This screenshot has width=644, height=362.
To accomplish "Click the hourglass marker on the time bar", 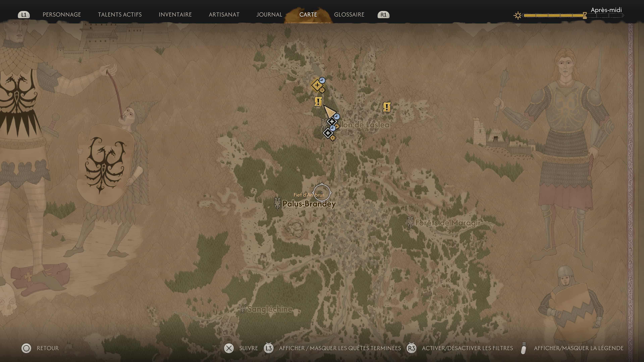I will click(584, 15).
